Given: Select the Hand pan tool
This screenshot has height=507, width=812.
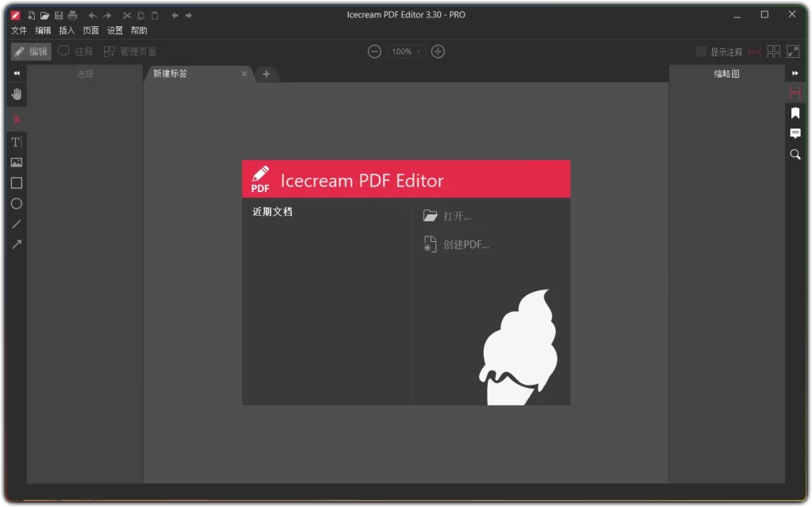Looking at the screenshot, I should (16, 94).
